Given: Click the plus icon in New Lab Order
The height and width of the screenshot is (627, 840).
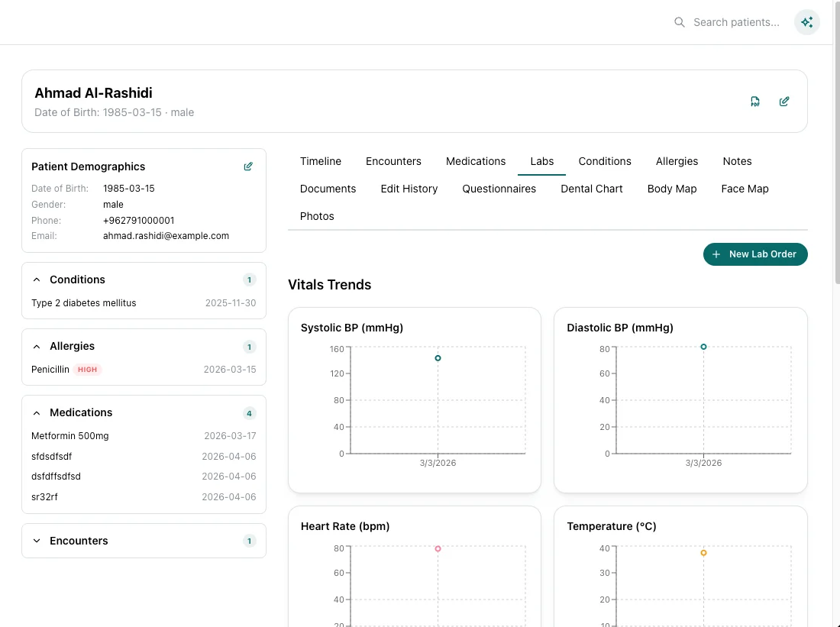Looking at the screenshot, I should point(716,254).
